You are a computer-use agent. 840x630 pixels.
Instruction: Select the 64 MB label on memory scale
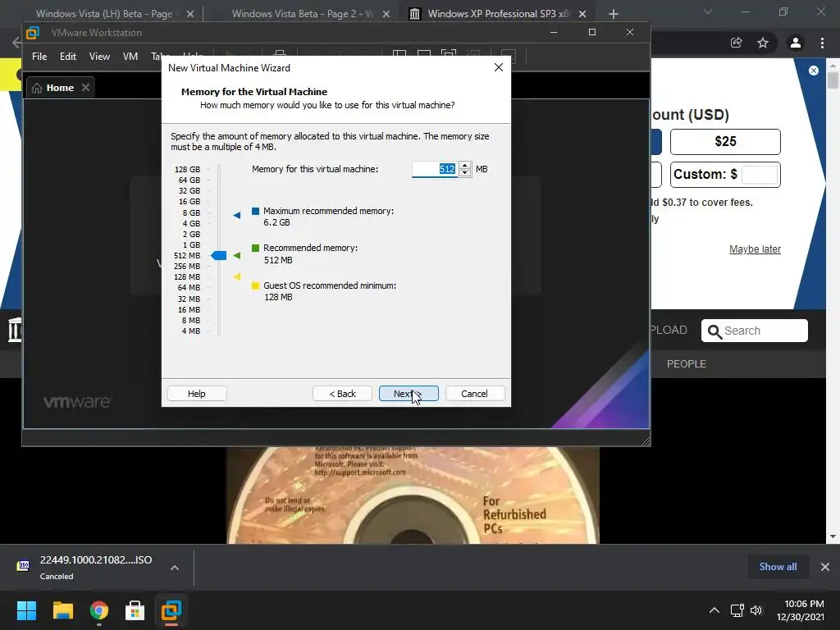pyautogui.click(x=189, y=288)
